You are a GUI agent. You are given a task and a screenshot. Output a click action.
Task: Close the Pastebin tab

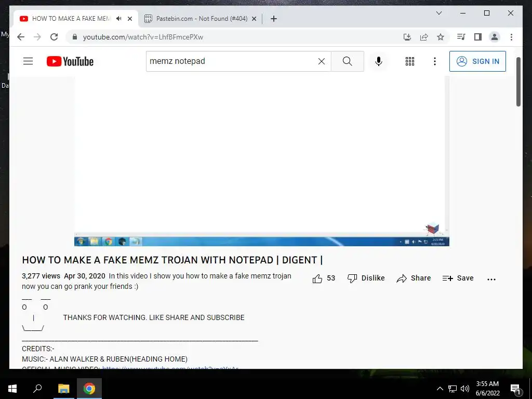[254, 19]
